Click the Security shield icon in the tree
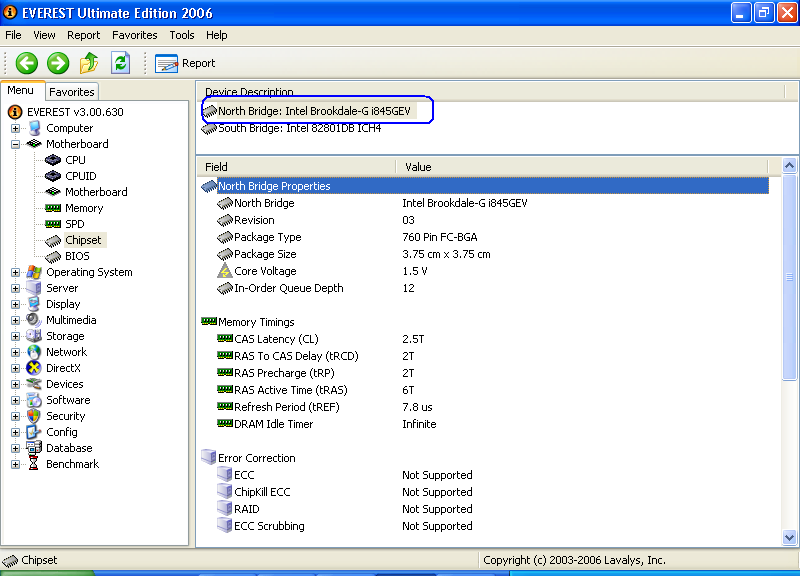The image size is (800, 576). tap(34, 416)
